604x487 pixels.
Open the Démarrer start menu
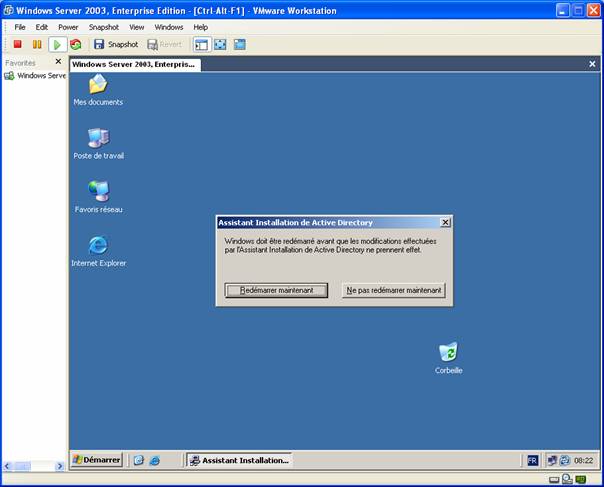[x=97, y=460]
